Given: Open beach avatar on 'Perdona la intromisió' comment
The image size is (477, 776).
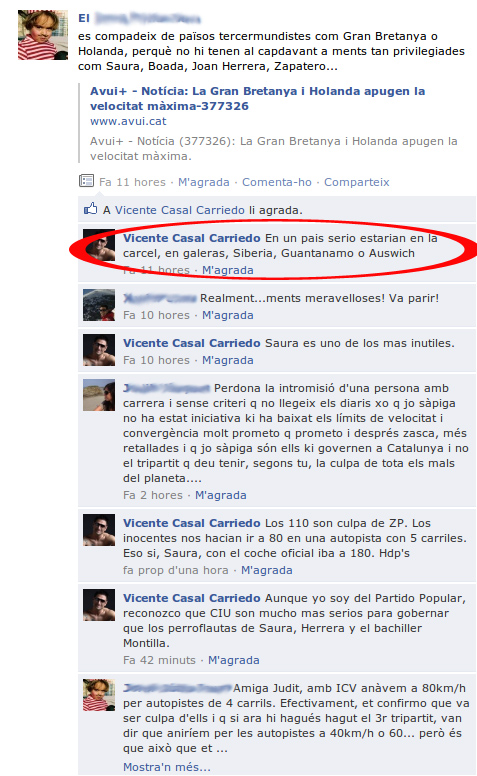Looking at the screenshot, I should pyautogui.click(x=99, y=395).
